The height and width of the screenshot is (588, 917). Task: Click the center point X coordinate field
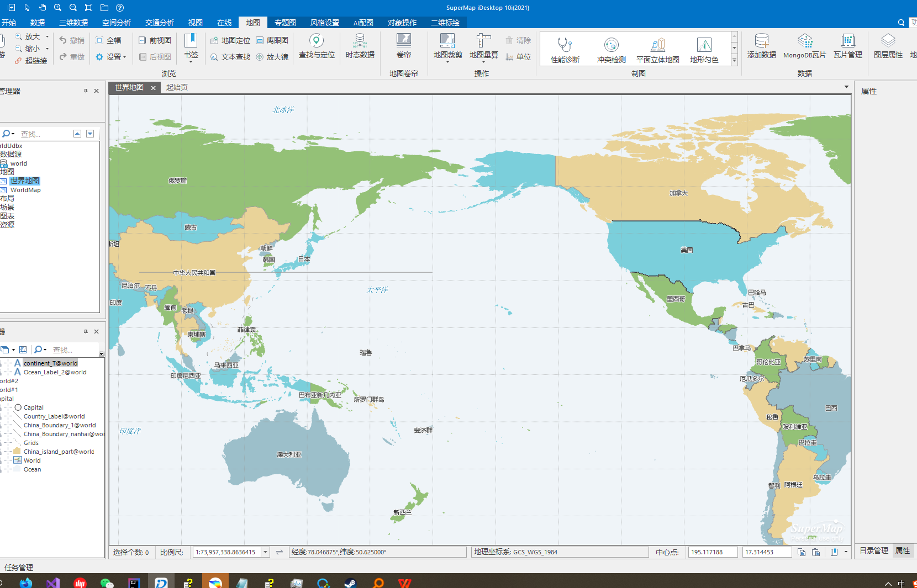tap(712, 552)
